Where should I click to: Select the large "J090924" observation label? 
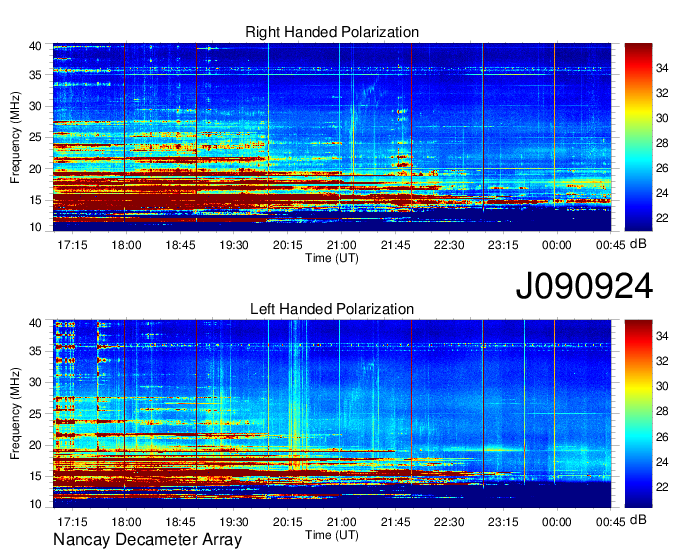point(584,286)
